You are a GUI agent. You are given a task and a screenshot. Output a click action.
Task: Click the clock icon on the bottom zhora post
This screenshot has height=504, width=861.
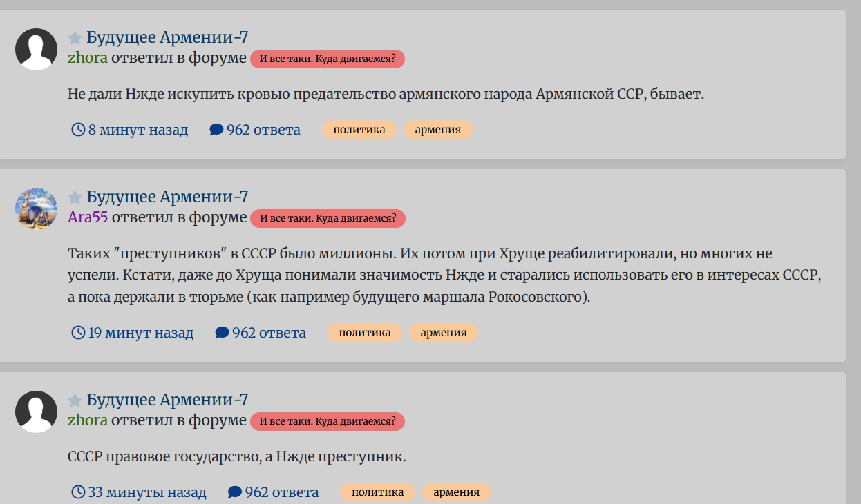coord(77,492)
